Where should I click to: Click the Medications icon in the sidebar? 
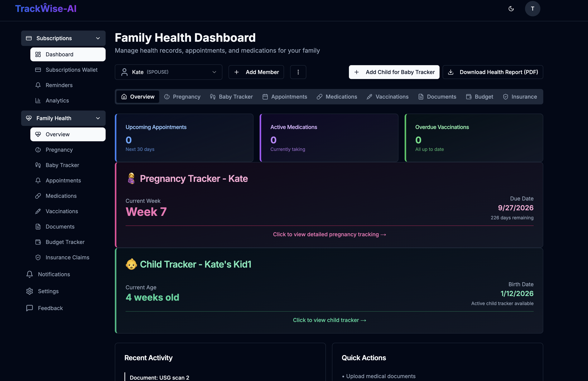(38, 196)
